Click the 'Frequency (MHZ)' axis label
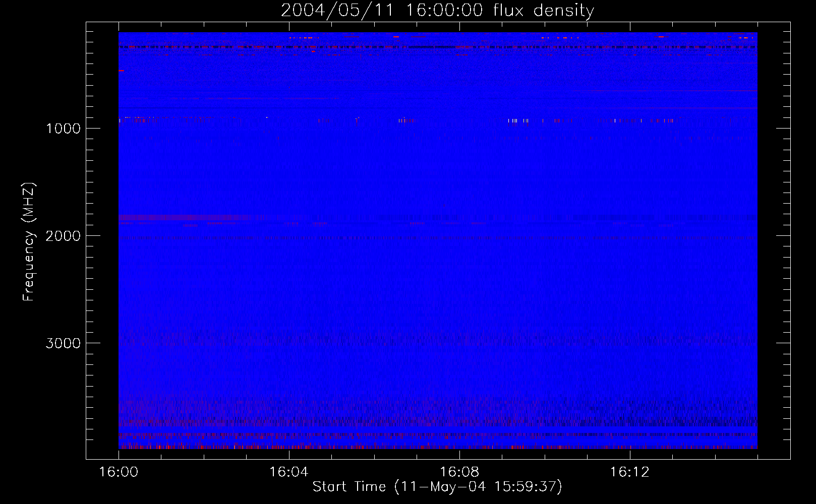The width and height of the screenshot is (816, 504). [29, 242]
